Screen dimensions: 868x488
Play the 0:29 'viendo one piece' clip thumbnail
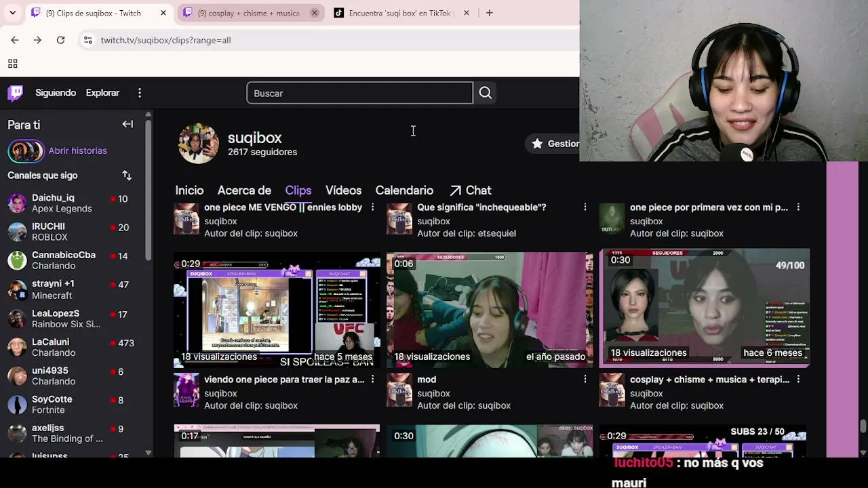(x=277, y=311)
